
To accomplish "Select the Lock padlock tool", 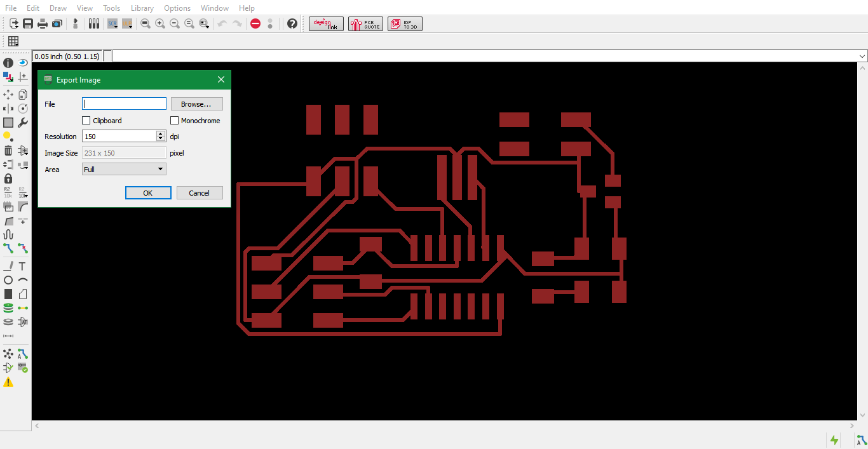I will coord(8,178).
